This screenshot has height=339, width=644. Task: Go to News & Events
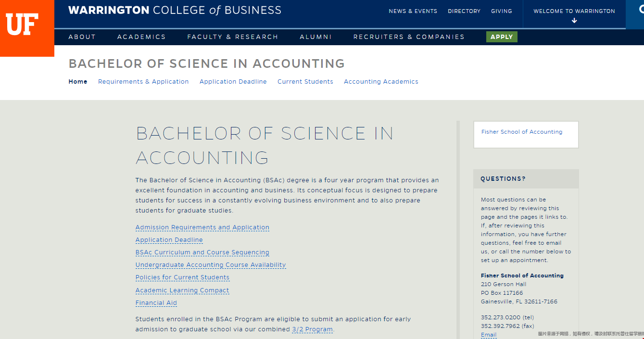(x=413, y=11)
